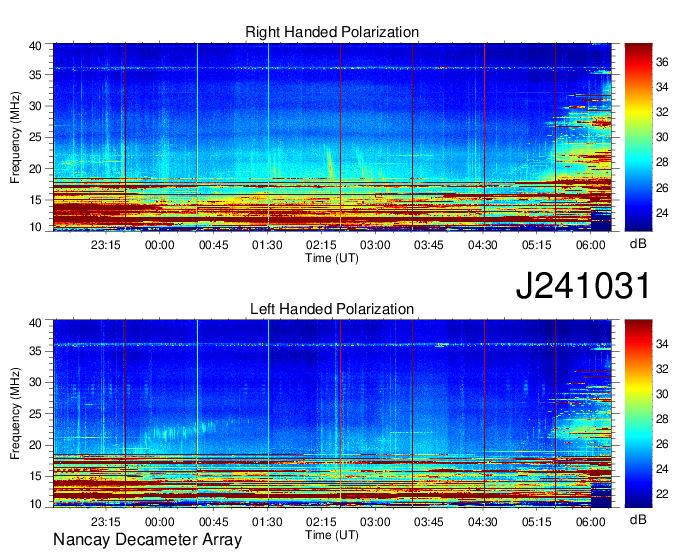This screenshot has height=552, width=680.
Task: Click the 34 dB label on the bottom color bar
Action: tap(662, 344)
